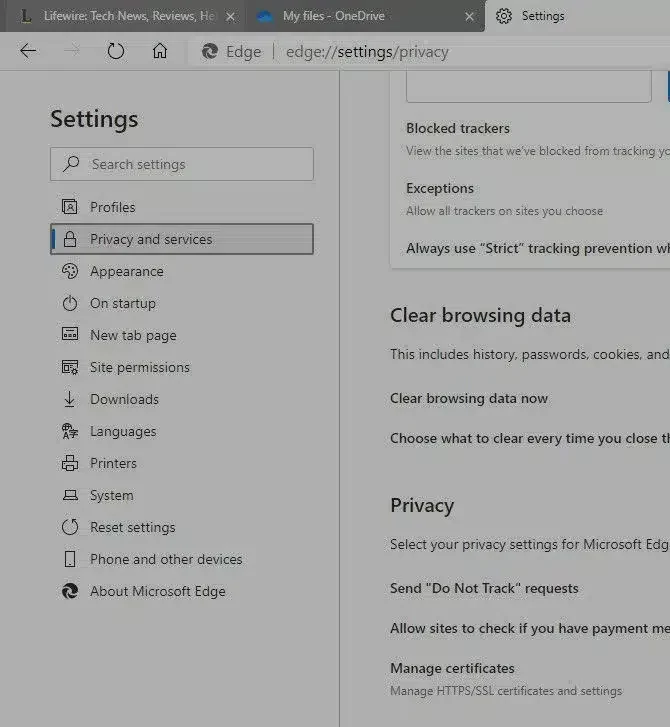Viewport: 670px width, 727px height.
Task: Open Printers settings
Action: pyautogui.click(x=182, y=463)
